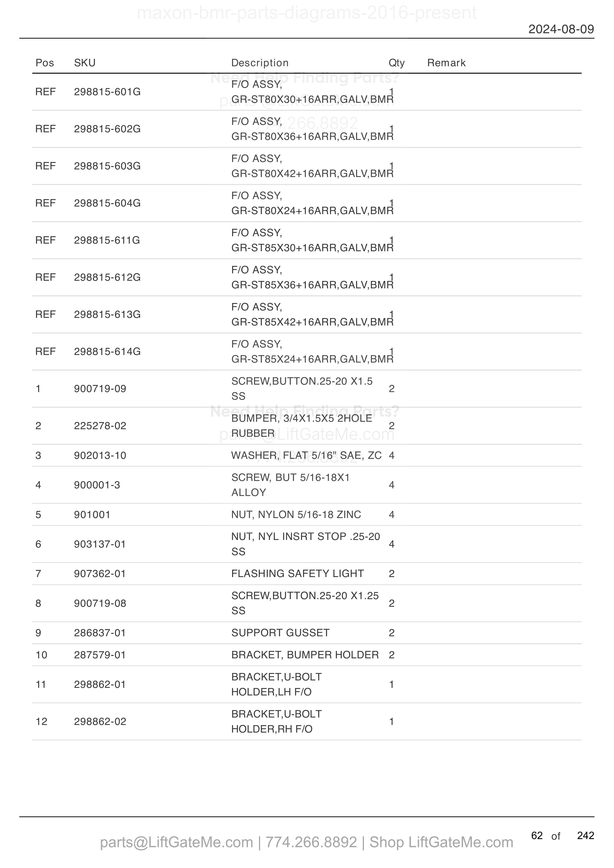Click the Qty column header
Viewport: 614px width, 868px height.
(397, 63)
